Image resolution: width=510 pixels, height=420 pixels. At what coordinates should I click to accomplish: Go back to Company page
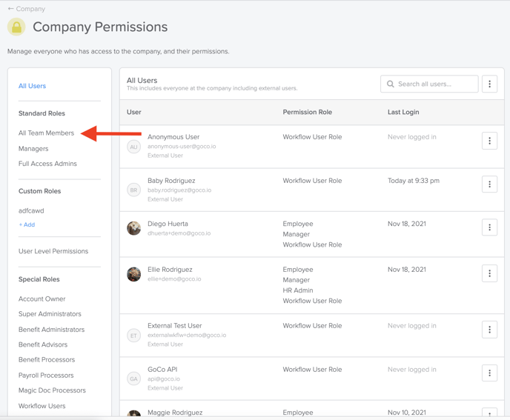click(x=27, y=9)
